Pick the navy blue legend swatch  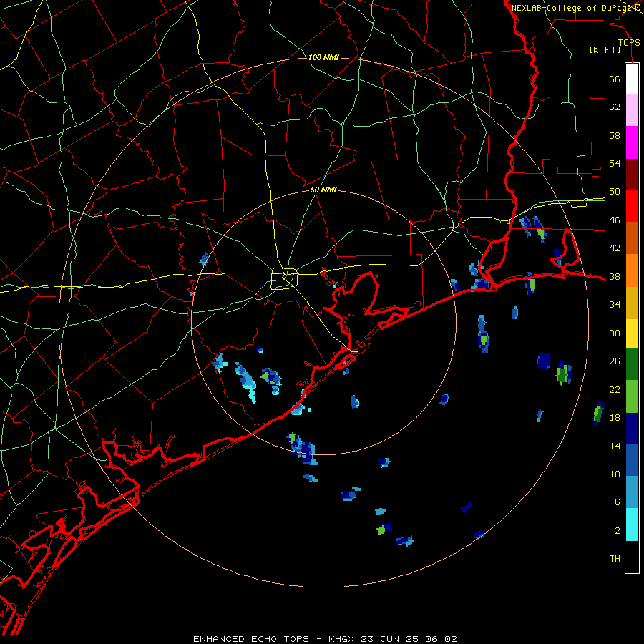click(x=632, y=429)
